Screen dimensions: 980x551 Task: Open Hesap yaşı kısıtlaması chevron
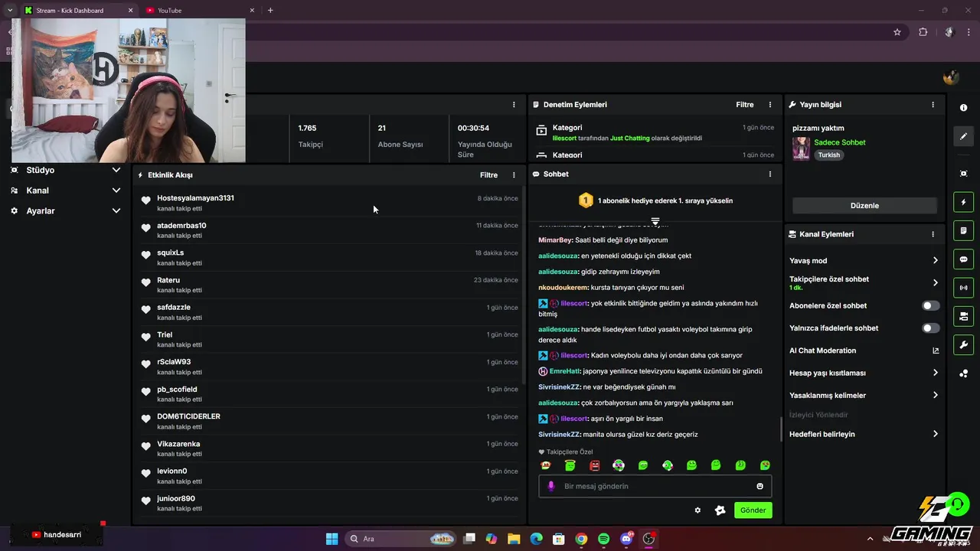tap(936, 373)
